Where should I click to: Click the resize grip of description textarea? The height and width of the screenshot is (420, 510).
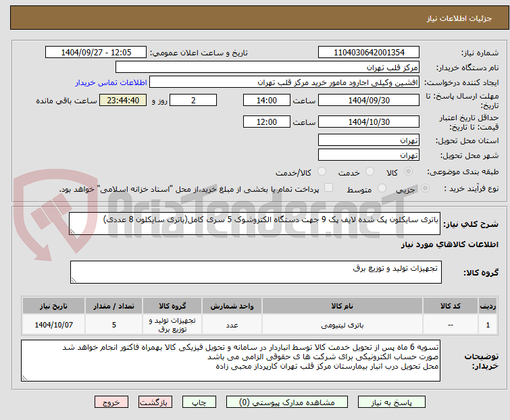click(72, 232)
